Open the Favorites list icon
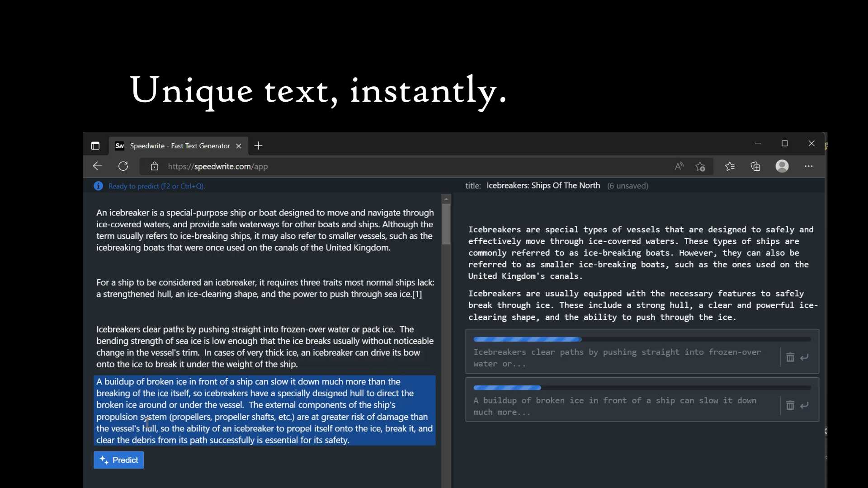The height and width of the screenshot is (488, 868). click(x=730, y=166)
